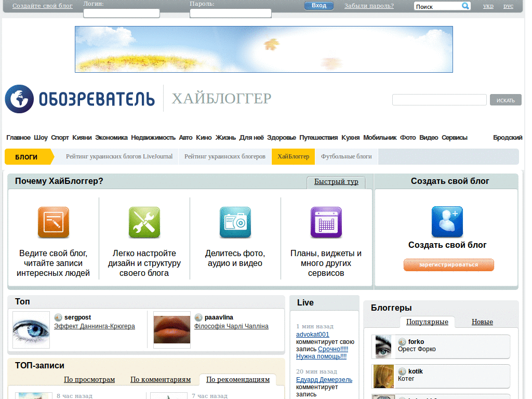Open the Для неё menu item
The width and height of the screenshot is (532, 399).
click(251, 137)
